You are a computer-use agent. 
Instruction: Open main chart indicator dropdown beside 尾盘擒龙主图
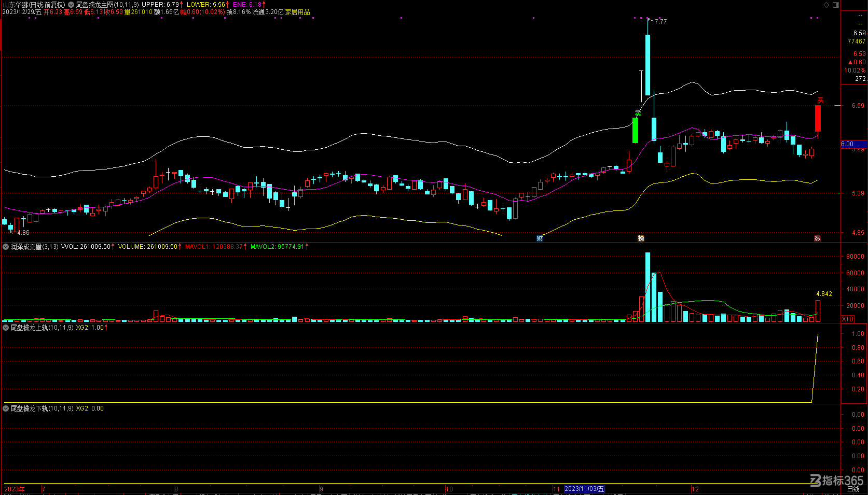[x=71, y=5]
